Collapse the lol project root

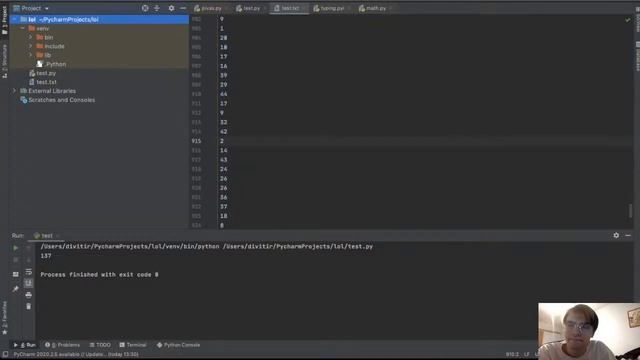[x=15, y=19]
